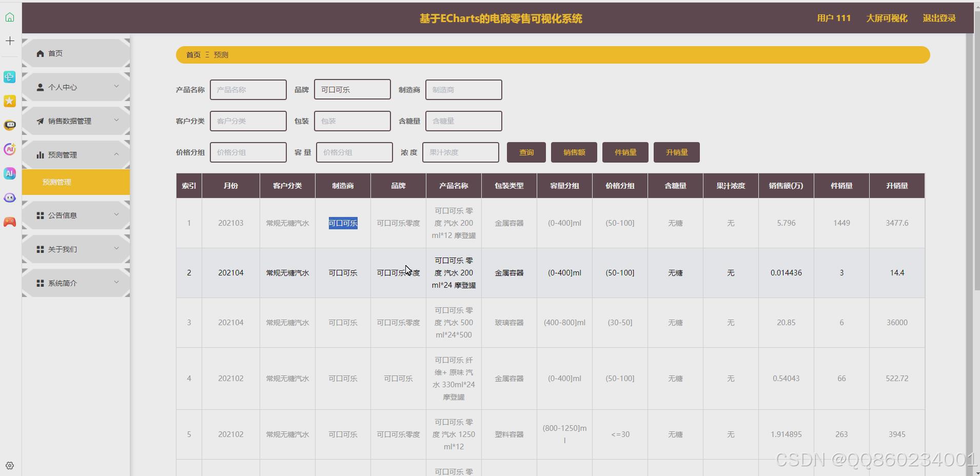
Task: Focus the 含糖量 input field
Action: click(464, 121)
